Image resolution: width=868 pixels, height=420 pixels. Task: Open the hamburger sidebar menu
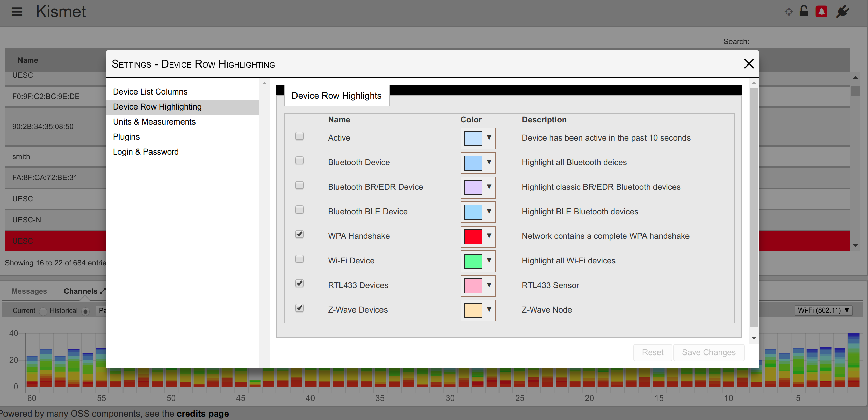click(x=17, y=12)
